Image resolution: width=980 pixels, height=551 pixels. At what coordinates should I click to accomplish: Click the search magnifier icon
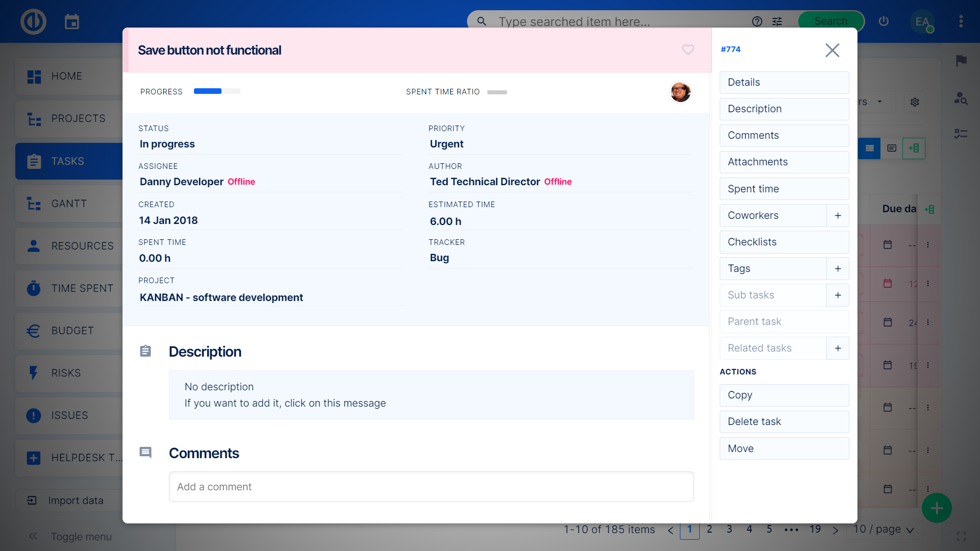(481, 21)
